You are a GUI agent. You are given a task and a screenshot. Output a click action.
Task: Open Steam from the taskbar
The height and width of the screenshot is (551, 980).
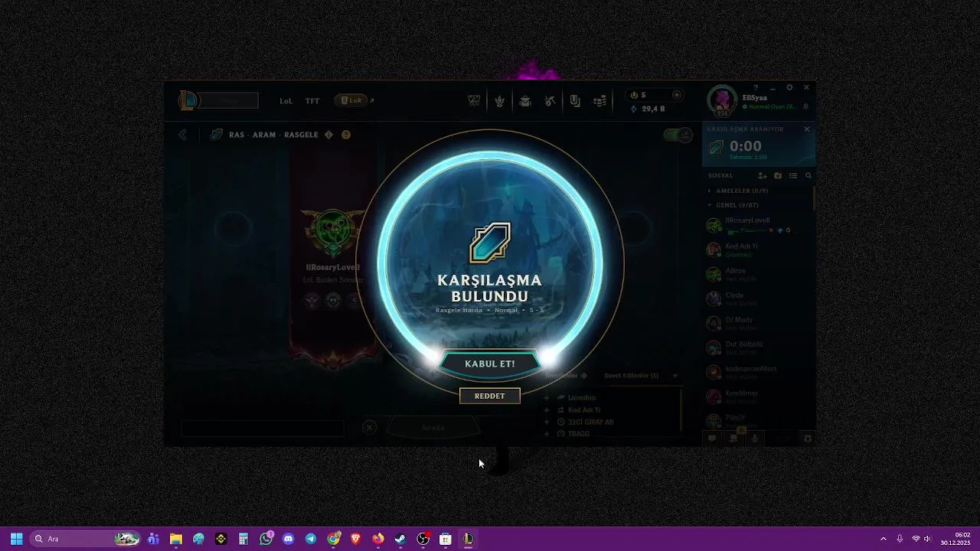pos(400,539)
